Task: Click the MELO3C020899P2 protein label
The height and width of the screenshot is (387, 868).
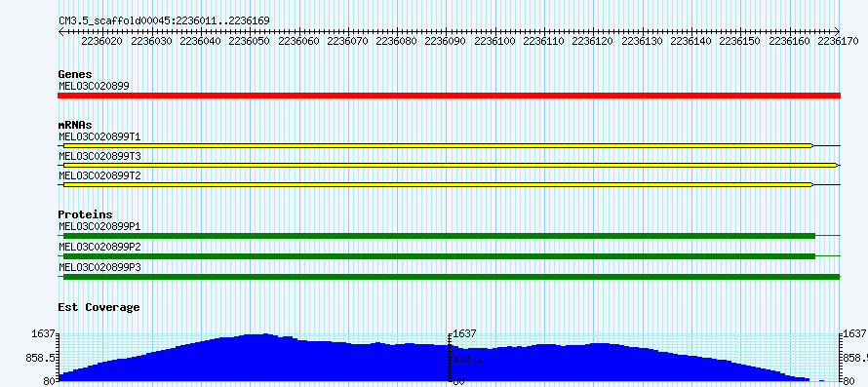Action: coord(99,247)
